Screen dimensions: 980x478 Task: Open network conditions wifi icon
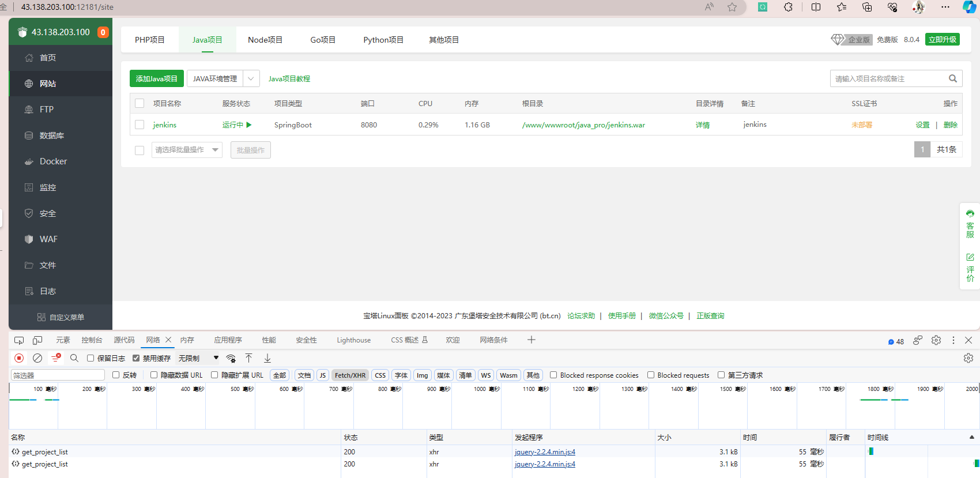[x=231, y=358]
